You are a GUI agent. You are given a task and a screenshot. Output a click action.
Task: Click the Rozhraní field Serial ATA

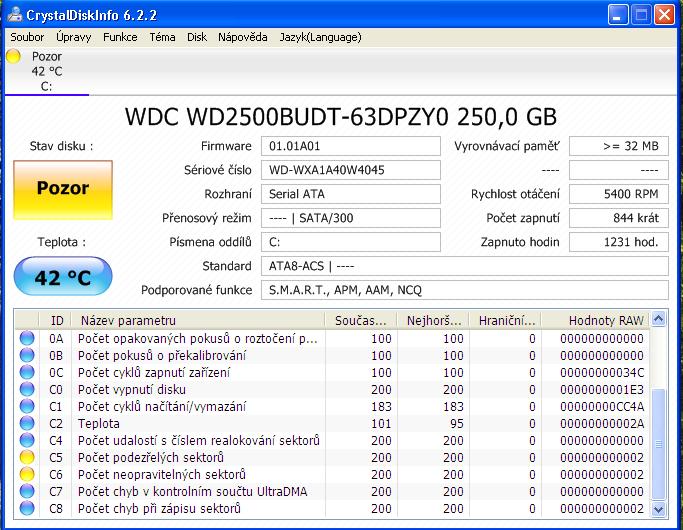pyautogui.click(x=351, y=194)
